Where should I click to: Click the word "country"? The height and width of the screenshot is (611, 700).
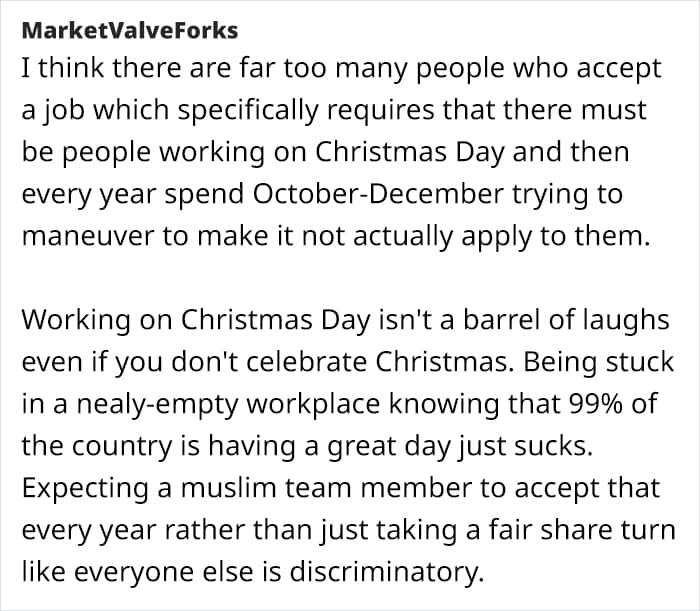[122, 445]
